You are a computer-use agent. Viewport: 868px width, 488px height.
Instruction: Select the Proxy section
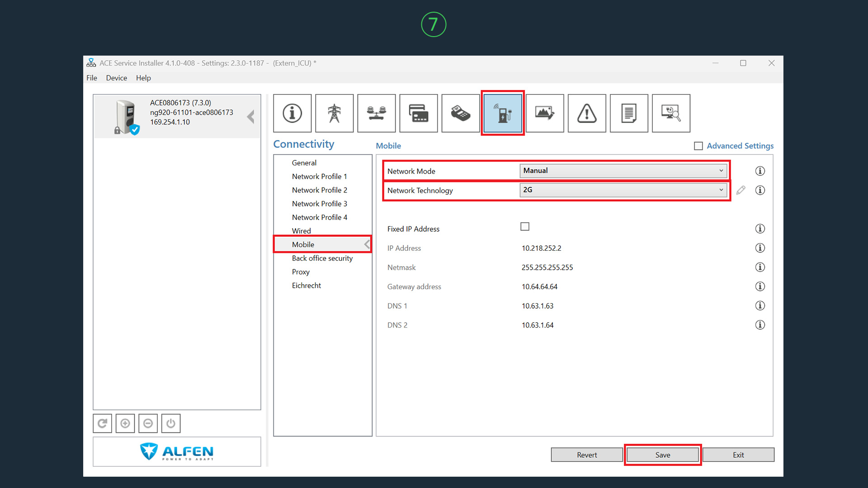(301, 272)
